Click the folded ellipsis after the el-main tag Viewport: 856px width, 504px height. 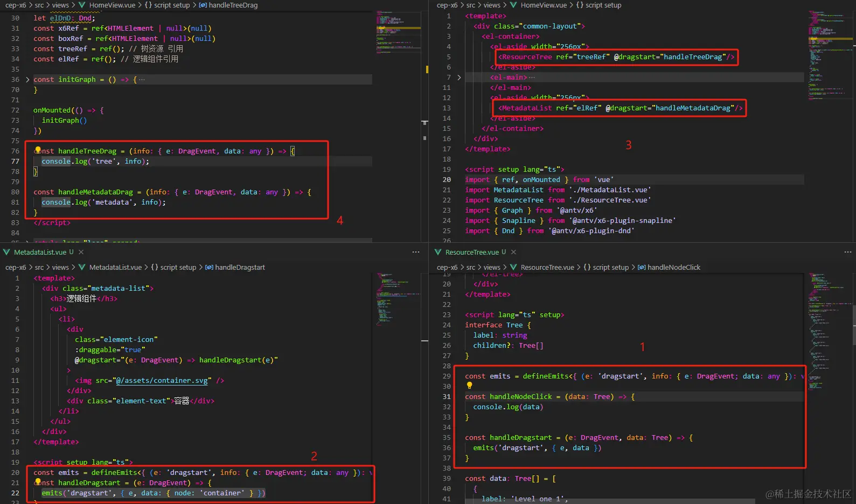click(x=532, y=78)
